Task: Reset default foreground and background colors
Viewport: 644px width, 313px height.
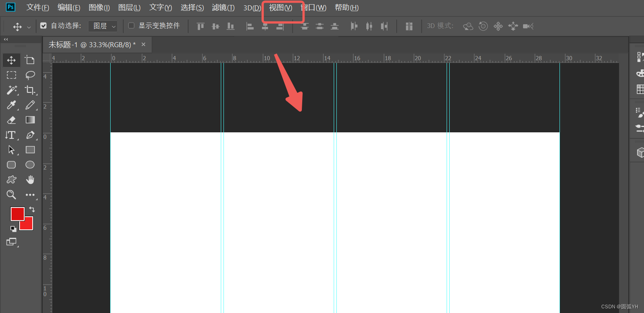Action: pyautogui.click(x=13, y=229)
